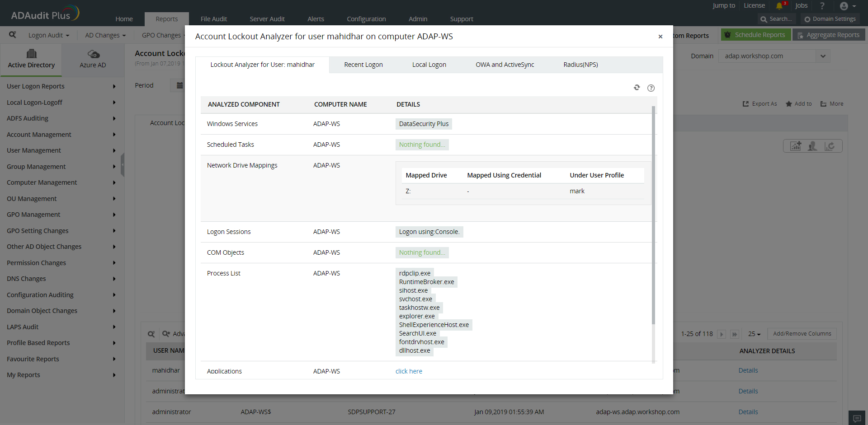Open Details for user mahidhar
Image resolution: width=868 pixels, height=425 pixels.
[x=748, y=370]
